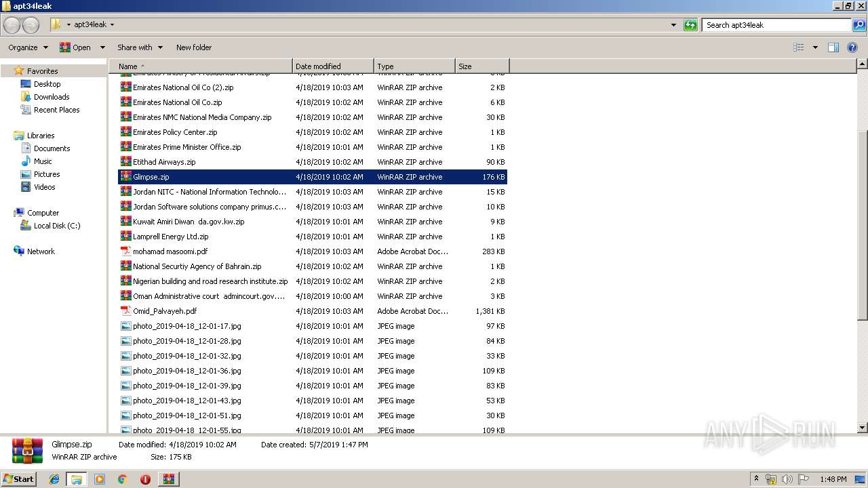Open Recent Places in navigation pane

[x=56, y=110]
